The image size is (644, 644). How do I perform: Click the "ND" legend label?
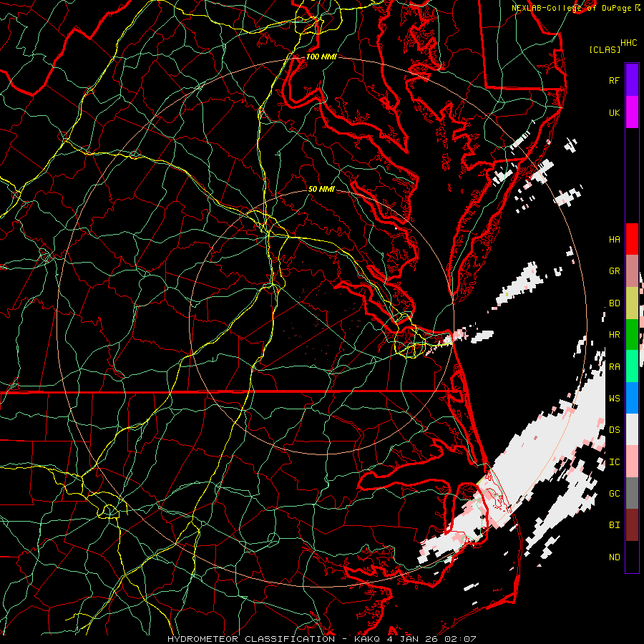tap(615, 557)
